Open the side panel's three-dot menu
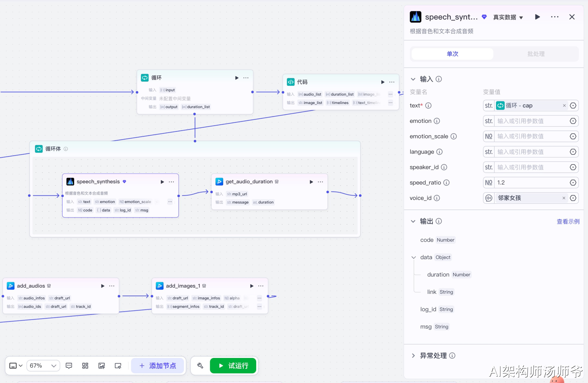 pyautogui.click(x=555, y=17)
